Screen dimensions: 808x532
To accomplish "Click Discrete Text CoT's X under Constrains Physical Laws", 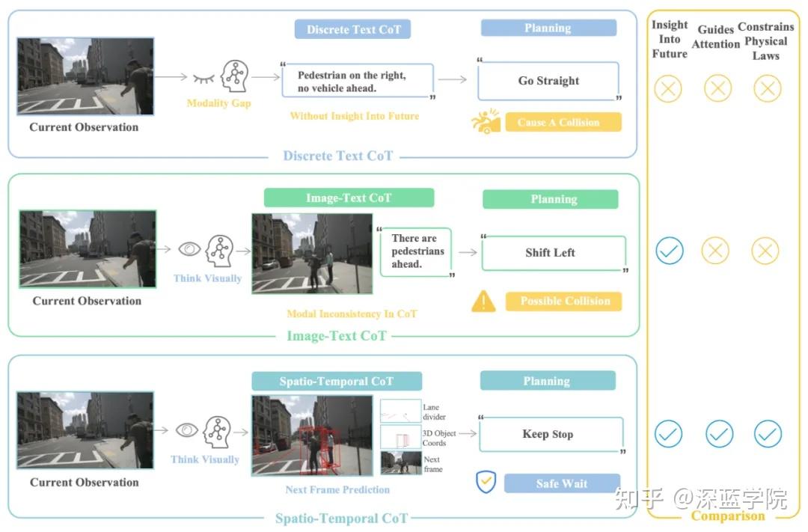I will [x=768, y=88].
